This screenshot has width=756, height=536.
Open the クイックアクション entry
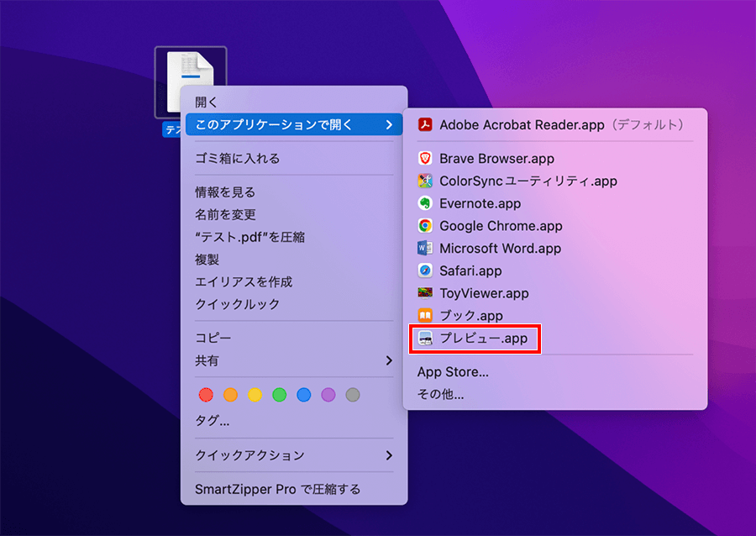(x=294, y=455)
